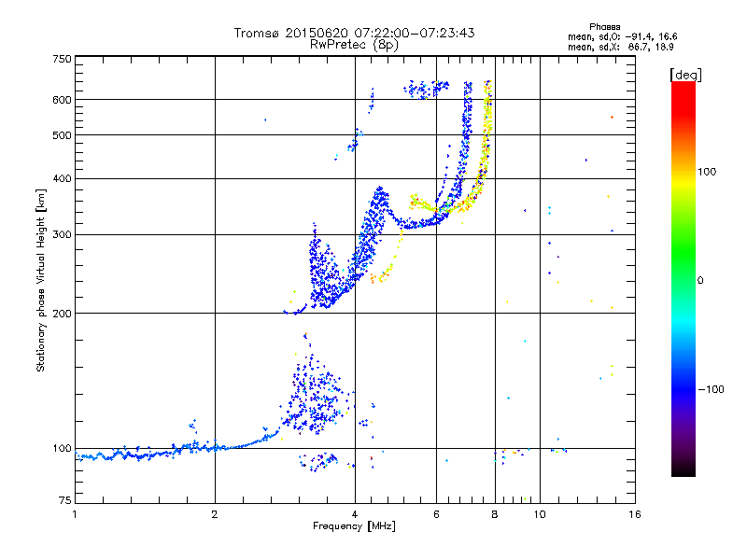This screenshot has width=747, height=560.
Task: Click the y-axis tick label '600'
Action: (62, 100)
